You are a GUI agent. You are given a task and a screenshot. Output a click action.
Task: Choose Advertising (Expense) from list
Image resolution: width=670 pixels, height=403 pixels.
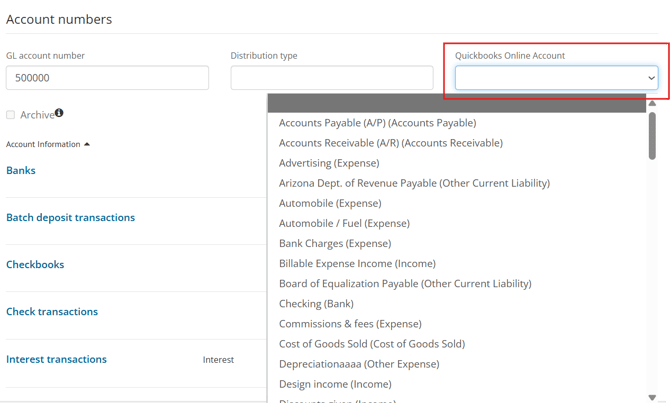[x=329, y=163]
